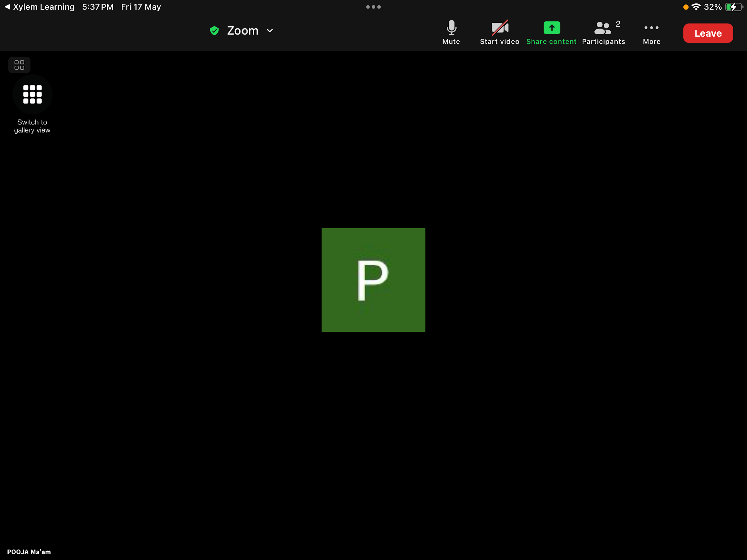Click the participant count number 2

pos(618,24)
